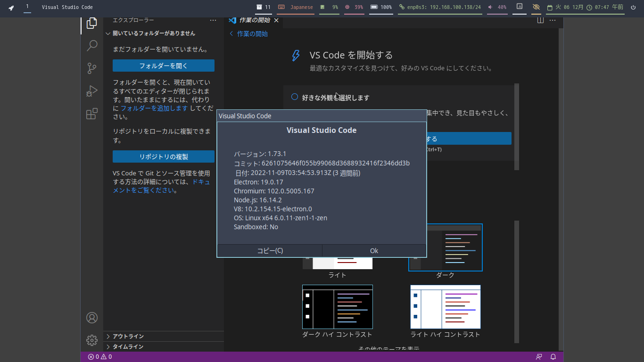Open the フォルダーを追加します link

click(154, 108)
